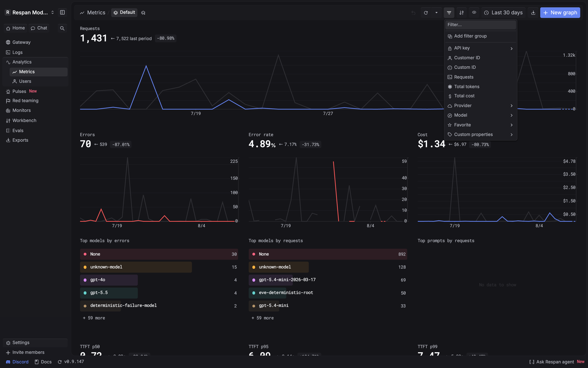This screenshot has width=588, height=368.
Task: Click the gpt-5.4-mini requests row
Action: pyautogui.click(x=328, y=306)
